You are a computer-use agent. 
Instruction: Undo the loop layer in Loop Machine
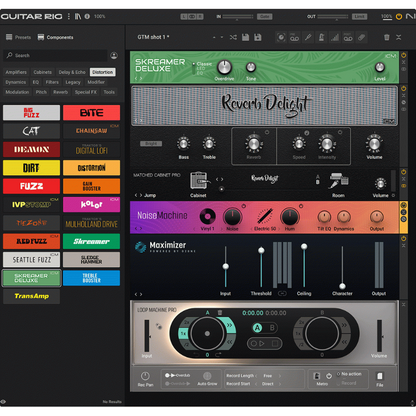196,355
